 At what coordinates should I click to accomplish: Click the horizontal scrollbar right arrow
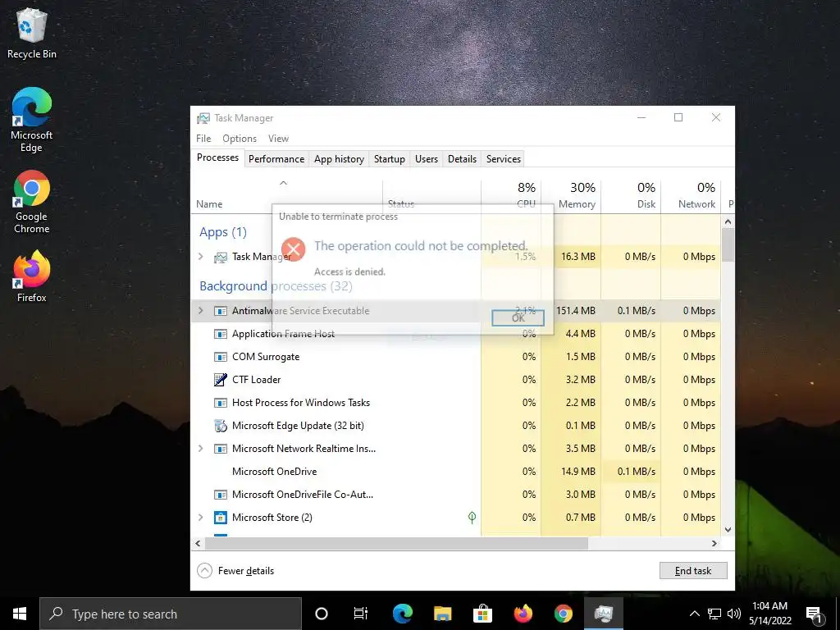(x=714, y=543)
